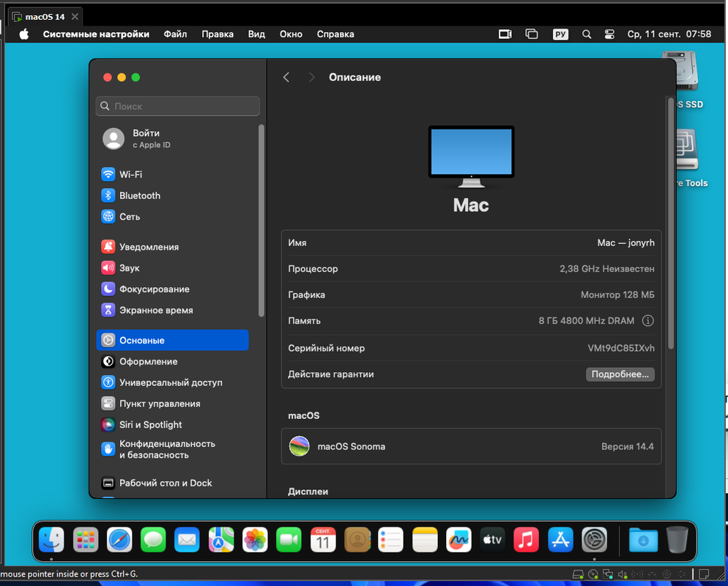Select Фокусирование in sidebar
The height and width of the screenshot is (586, 728).
172,289
